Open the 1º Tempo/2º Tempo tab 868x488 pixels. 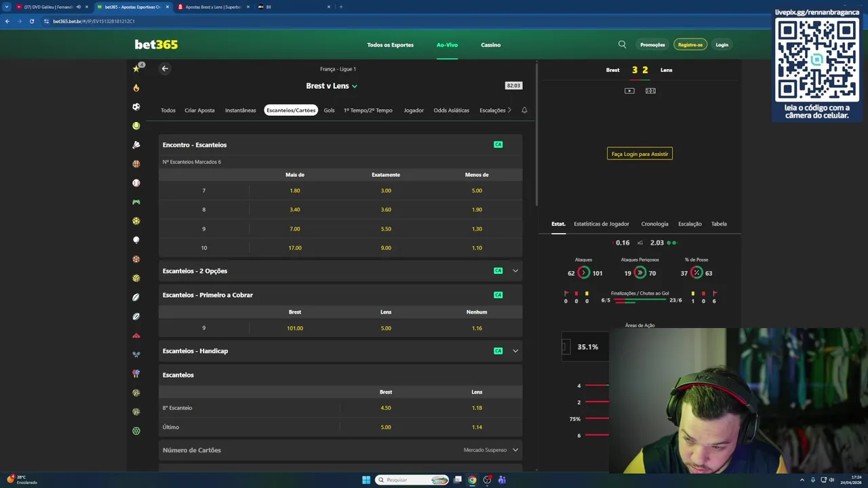[368, 110]
